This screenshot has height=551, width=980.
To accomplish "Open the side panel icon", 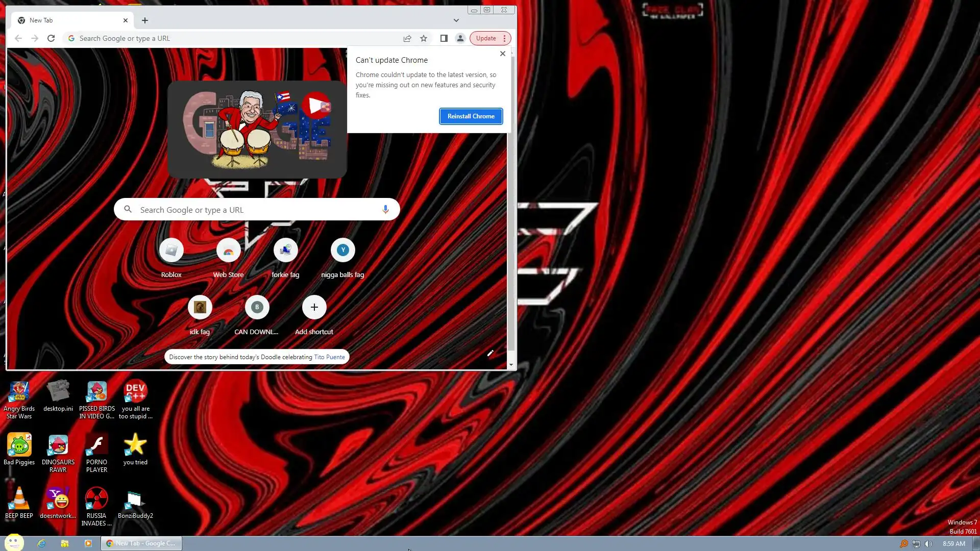I will tap(444, 38).
